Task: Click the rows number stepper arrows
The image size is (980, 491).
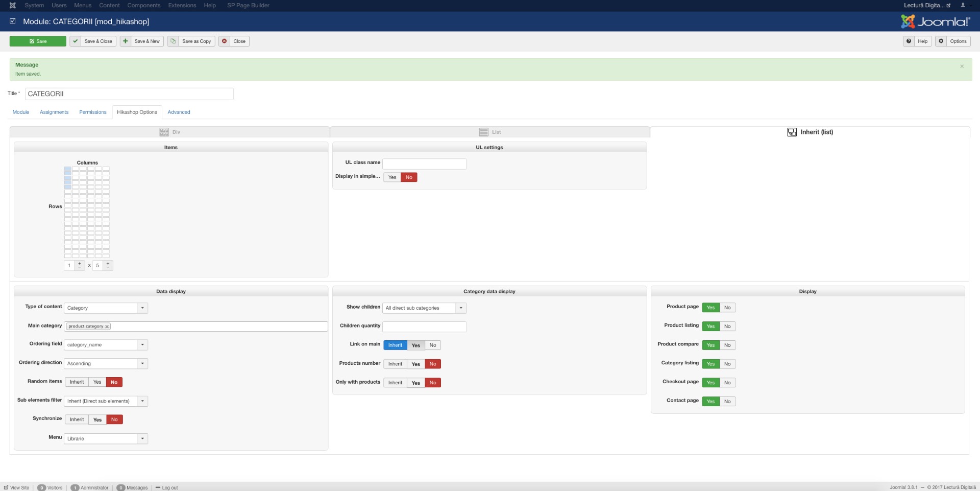Action: click(x=108, y=266)
